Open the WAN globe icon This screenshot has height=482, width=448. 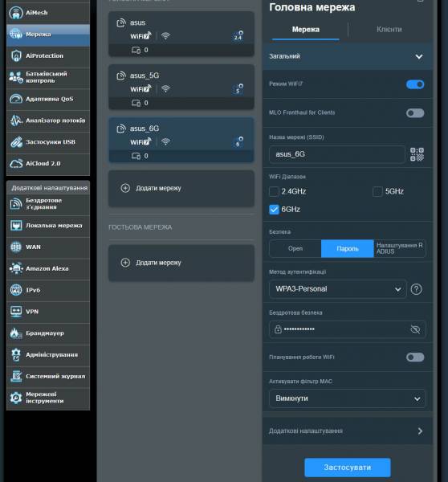[16, 247]
